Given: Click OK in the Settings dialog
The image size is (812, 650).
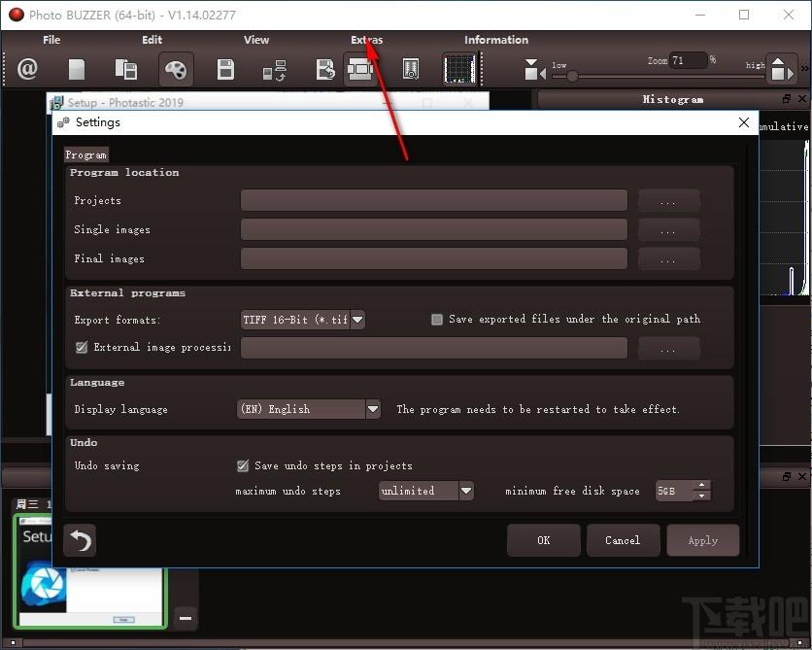Looking at the screenshot, I should (543, 540).
